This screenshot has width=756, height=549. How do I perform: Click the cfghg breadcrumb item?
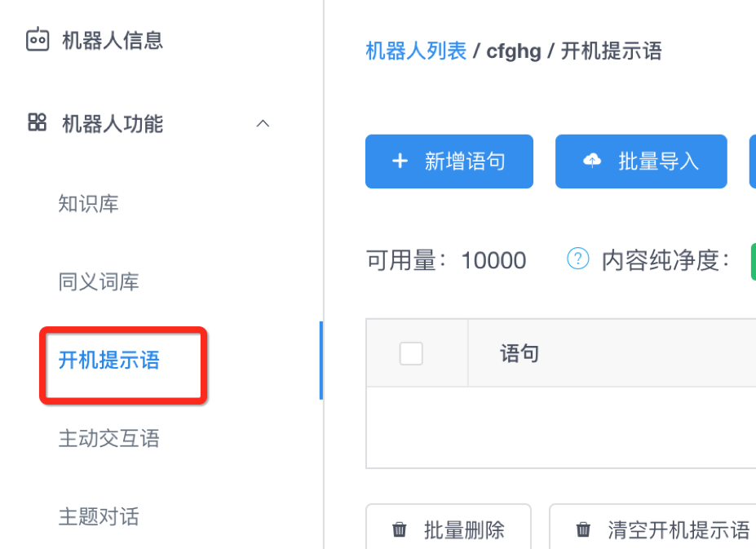click(x=514, y=51)
